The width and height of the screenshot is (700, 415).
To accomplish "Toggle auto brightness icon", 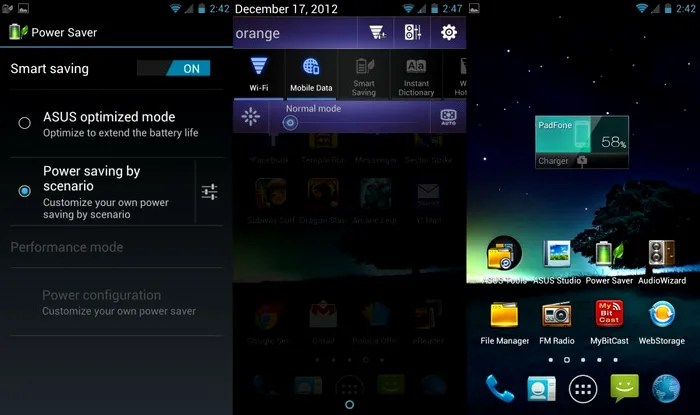I will tap(448, 117).
